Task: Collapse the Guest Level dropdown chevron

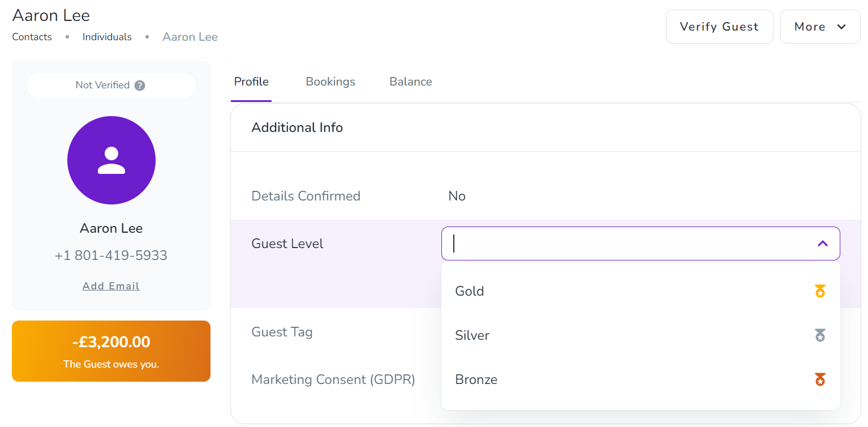Action: [x=822, y=244]
